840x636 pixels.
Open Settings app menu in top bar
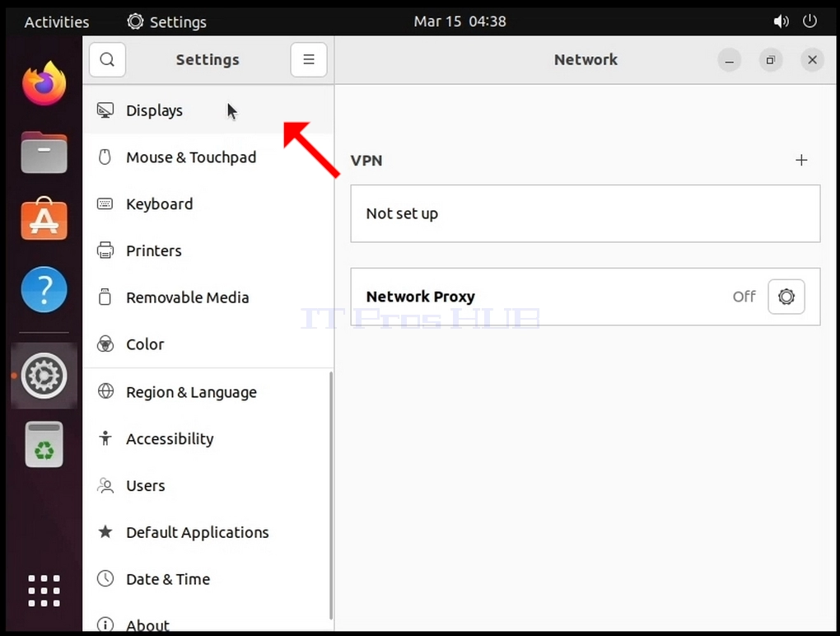coord(166,22)
